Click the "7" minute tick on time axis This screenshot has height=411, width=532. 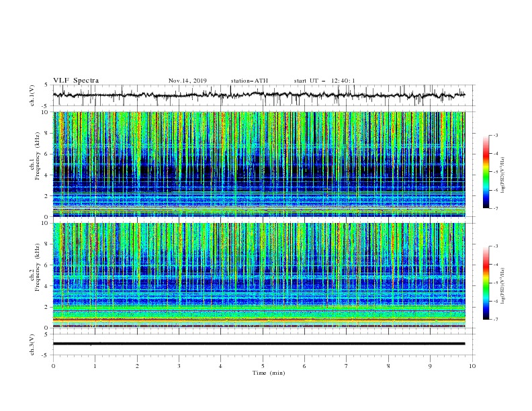(347, 366)
